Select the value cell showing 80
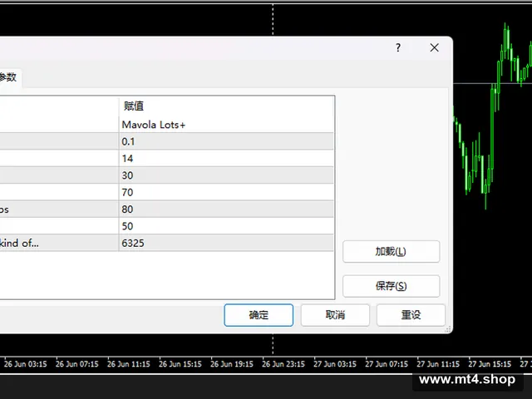The width and height of the screenshot is (532, 399). point(226,209)
